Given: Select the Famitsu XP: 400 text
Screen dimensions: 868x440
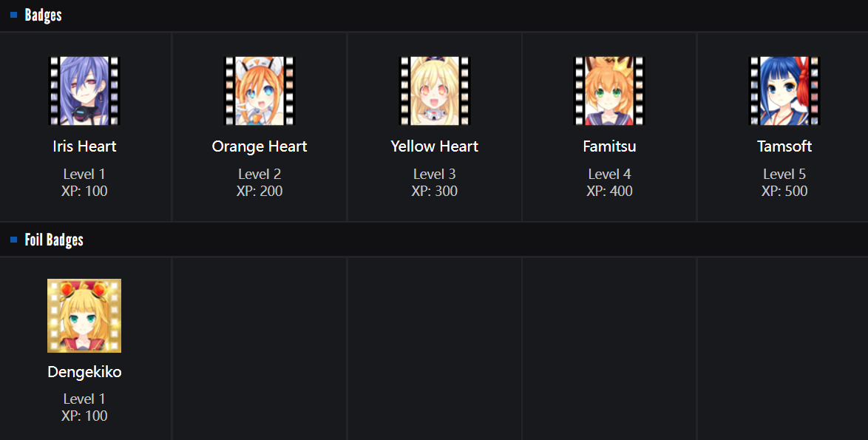Looking at the screenshot, I should [x=609, y=191].
